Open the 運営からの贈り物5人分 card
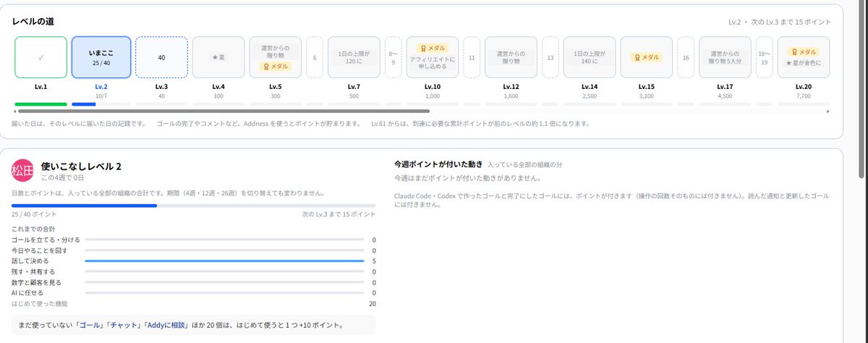 pyautogui.click(x=725, y=57)
